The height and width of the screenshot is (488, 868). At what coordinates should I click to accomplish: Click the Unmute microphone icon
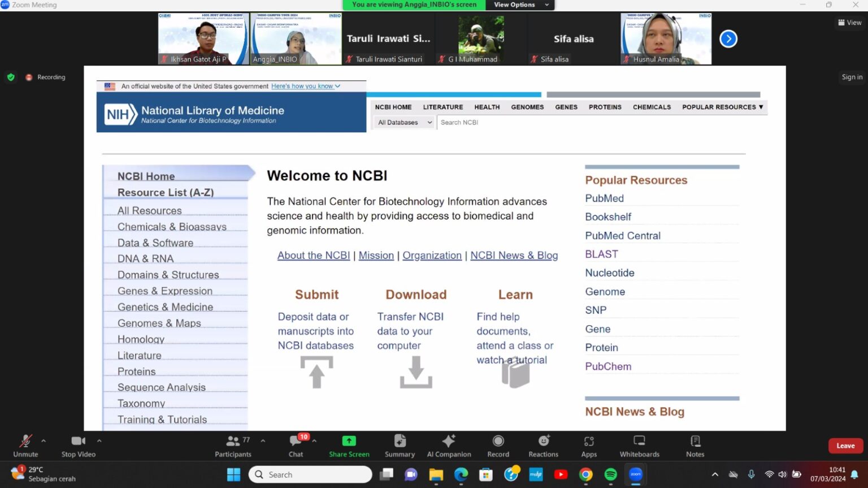tap(25, 441)
